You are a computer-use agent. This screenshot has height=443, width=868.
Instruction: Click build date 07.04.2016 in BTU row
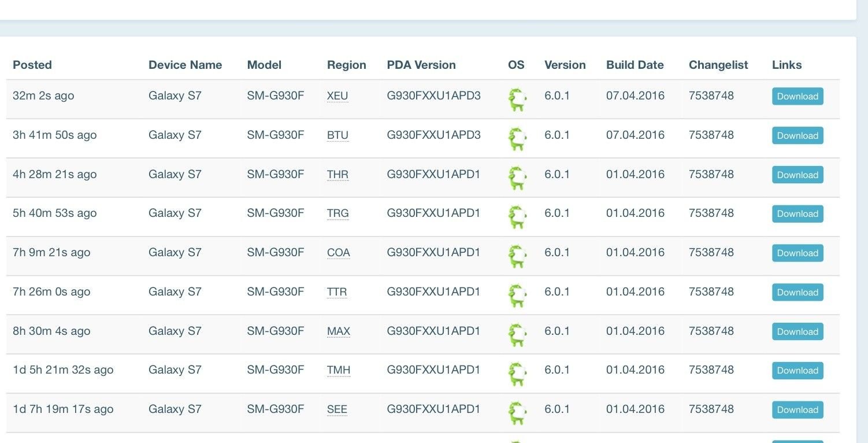point(636,135)
